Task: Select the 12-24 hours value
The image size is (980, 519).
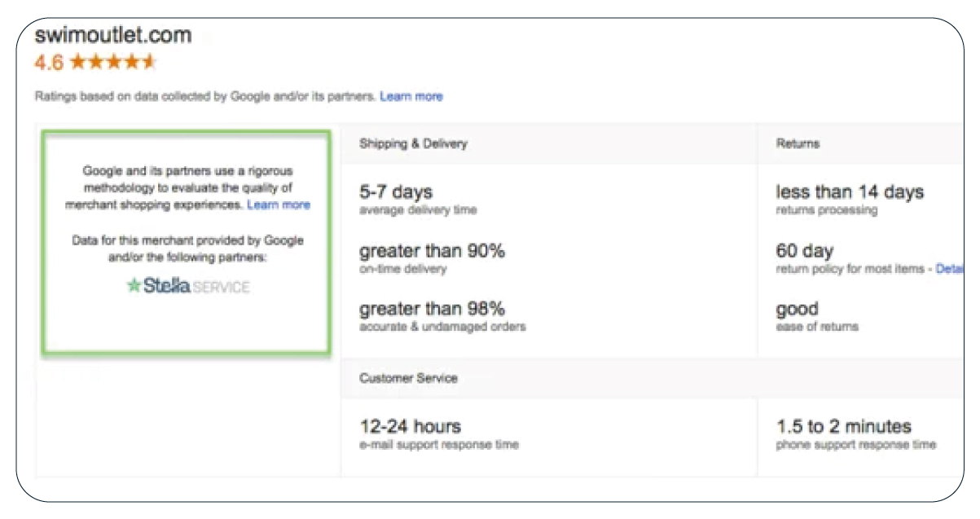Action: pyautogui.click(x=410, y=426)
